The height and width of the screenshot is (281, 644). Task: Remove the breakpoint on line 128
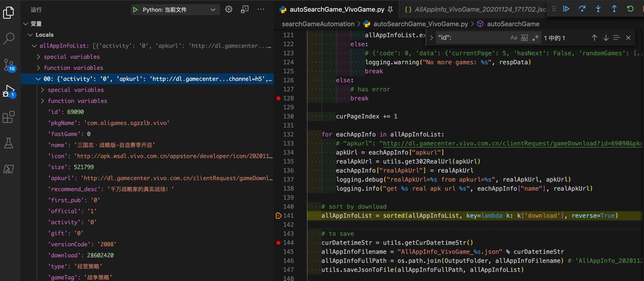pyautogui.click(x=278, y=98)
